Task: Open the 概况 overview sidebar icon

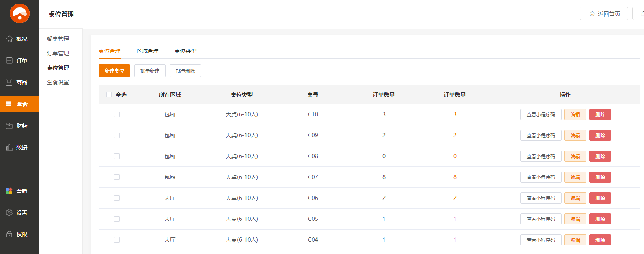Action: click(x=9, y=39)
